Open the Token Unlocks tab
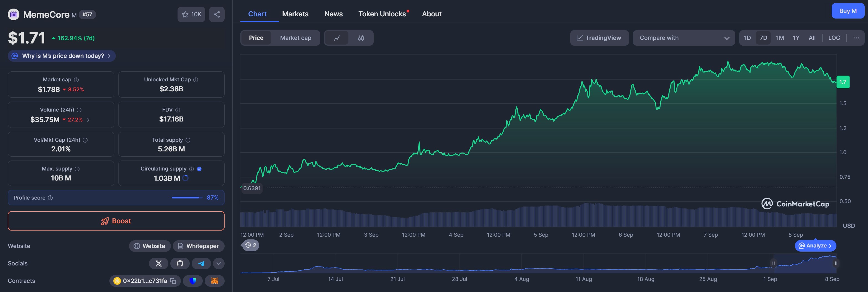This screenshot has width=868, height=292. pos(382,14)
